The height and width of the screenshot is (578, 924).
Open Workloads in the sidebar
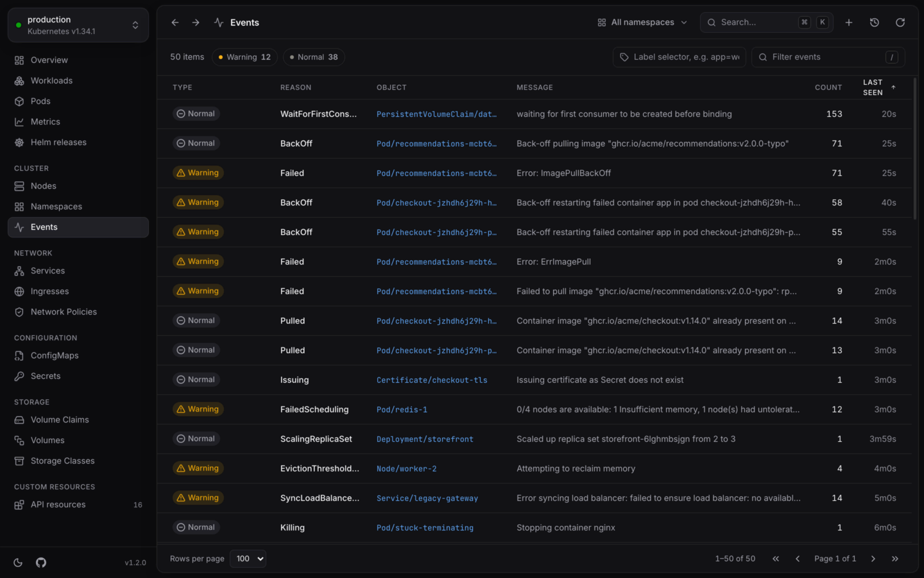(78, 81)
